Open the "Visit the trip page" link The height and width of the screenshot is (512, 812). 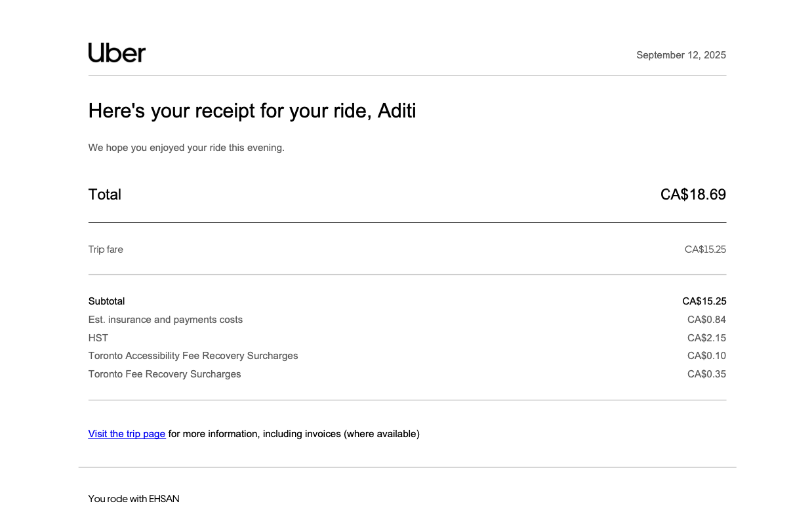(x=127, y=434)
